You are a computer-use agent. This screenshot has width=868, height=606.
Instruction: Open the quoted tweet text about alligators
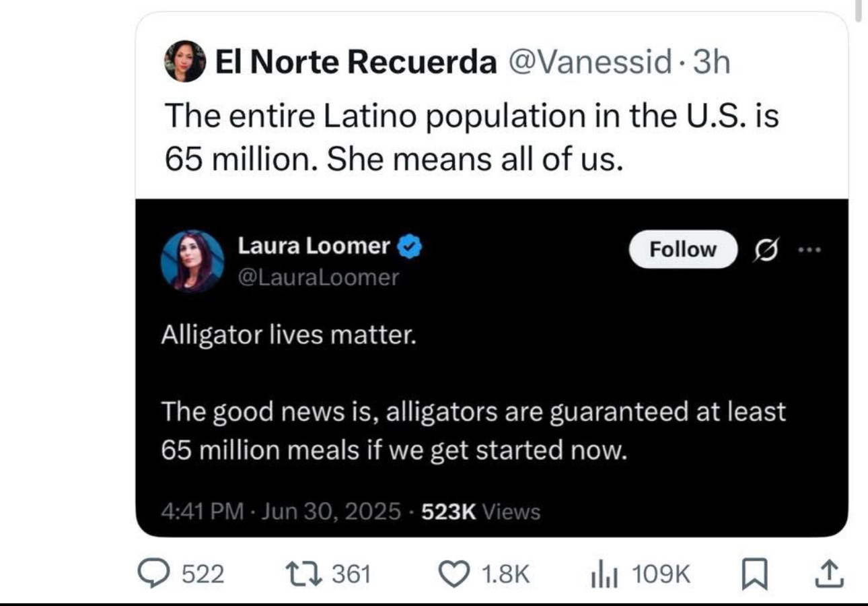(x=473, y=395)
